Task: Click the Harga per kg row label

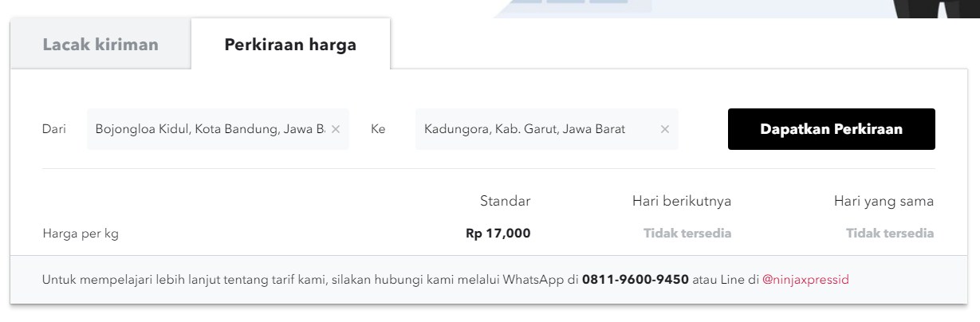Action: (80, 234)
